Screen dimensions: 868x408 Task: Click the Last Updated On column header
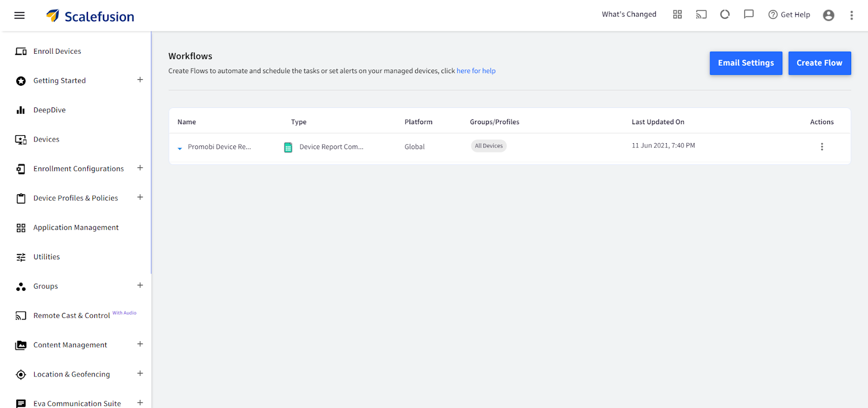tap(658, 122)
